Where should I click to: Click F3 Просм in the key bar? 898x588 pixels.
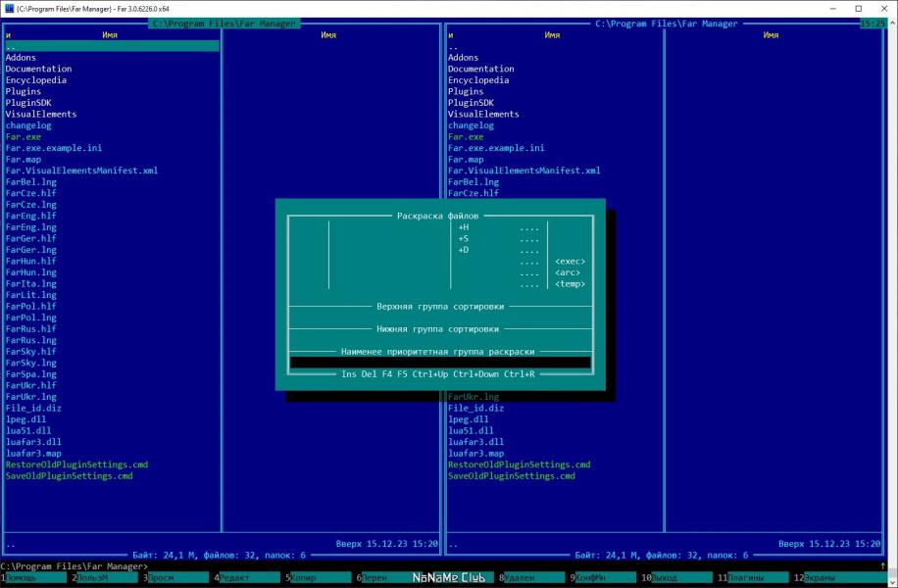click(x=177, y=577)
